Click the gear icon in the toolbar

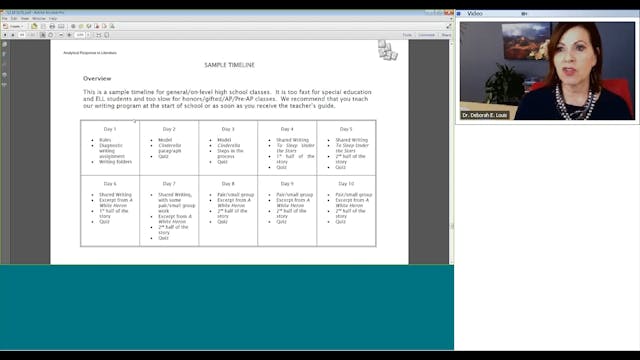(73, 26)
